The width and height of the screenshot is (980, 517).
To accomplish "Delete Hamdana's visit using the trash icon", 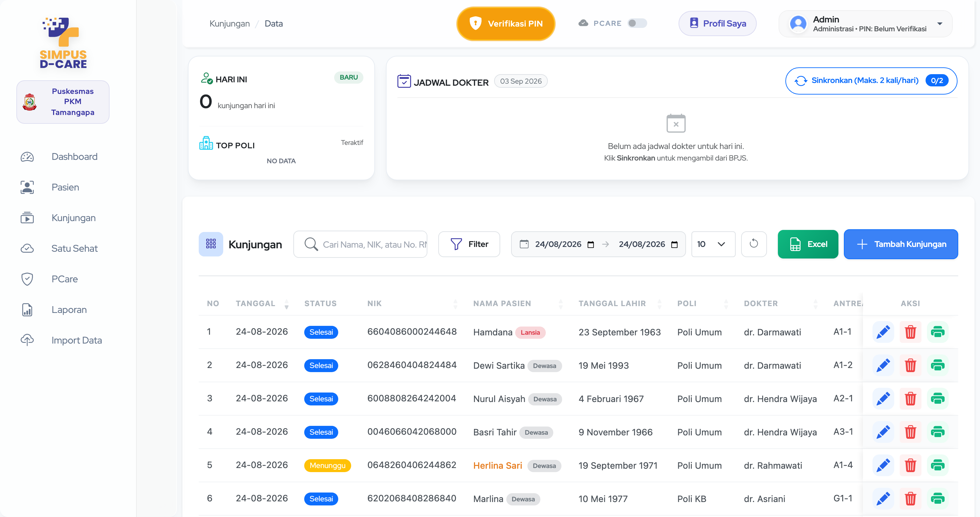I will pyautogui.click(x=910, y=332).
